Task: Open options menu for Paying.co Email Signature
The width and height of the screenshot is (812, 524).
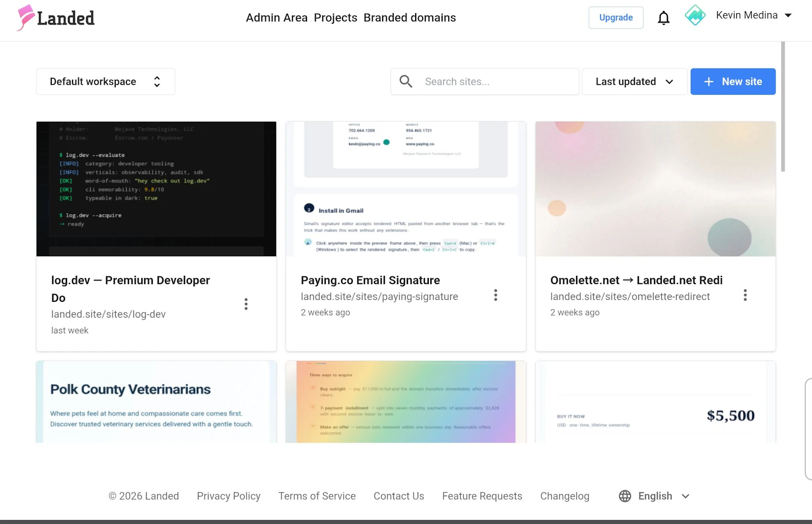Action: tap(496, 295)
